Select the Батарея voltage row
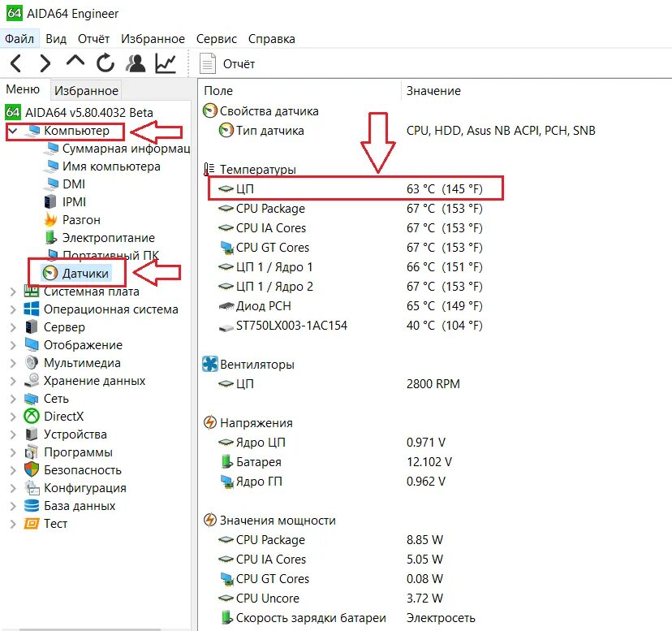The width and height of the screenshot is (672, 631). (x=337, y=462)
